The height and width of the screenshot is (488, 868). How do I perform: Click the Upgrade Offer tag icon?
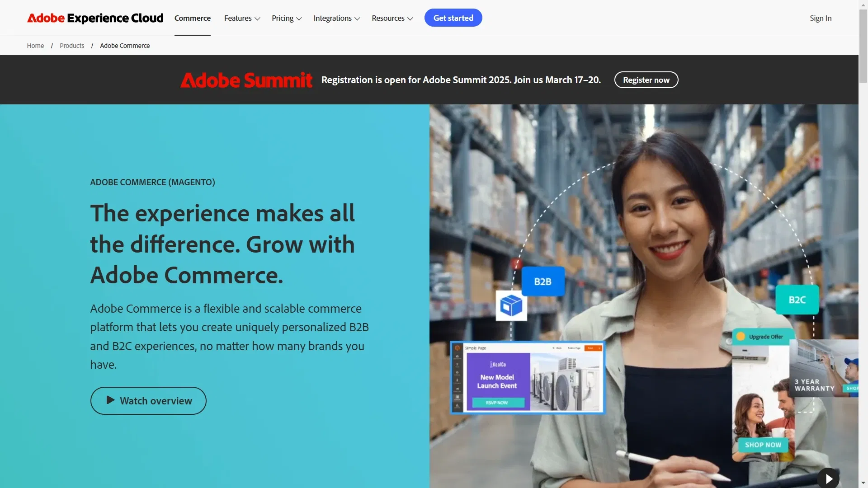point(741,336)
